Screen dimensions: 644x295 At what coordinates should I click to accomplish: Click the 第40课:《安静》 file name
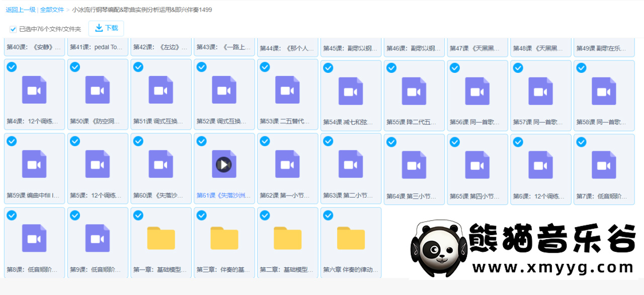[x=34, y=47]
